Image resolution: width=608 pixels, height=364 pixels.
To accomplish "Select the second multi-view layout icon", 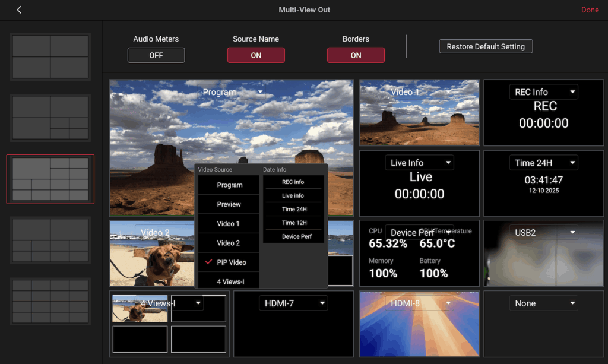I will pyautogui.click(x=50, y=118).
